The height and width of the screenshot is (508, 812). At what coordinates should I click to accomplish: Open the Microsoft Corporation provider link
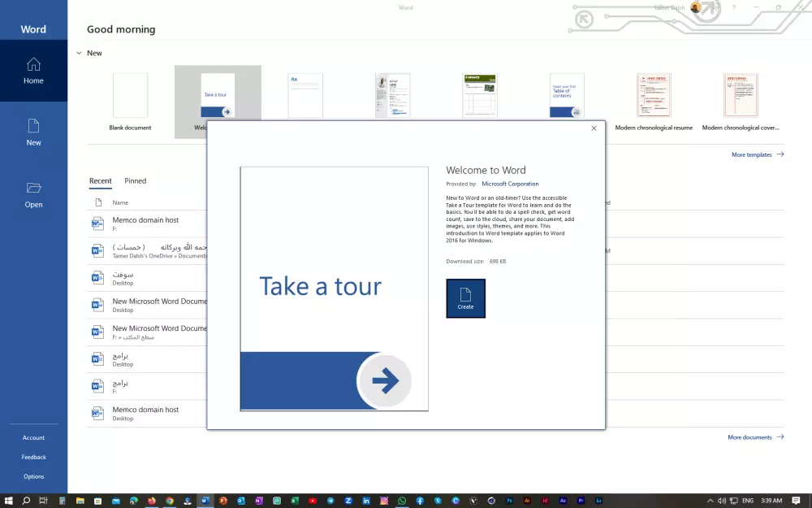(510, 184)
